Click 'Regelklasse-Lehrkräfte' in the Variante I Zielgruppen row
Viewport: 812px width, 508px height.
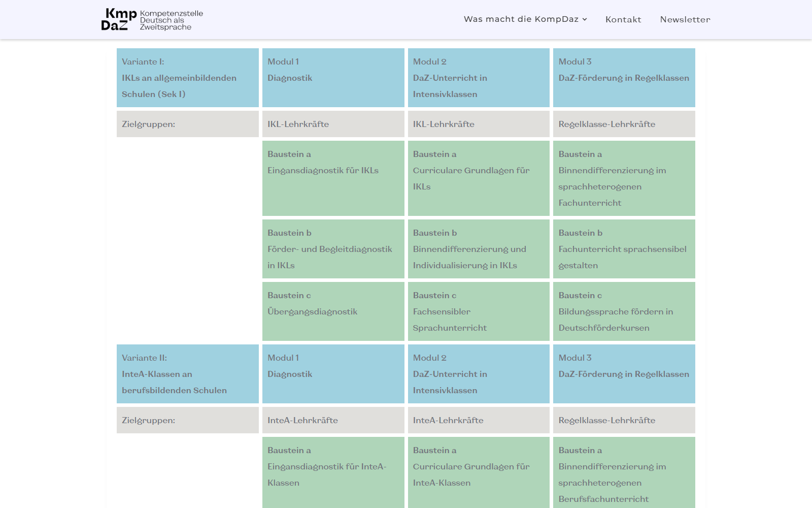coord(624,124)
